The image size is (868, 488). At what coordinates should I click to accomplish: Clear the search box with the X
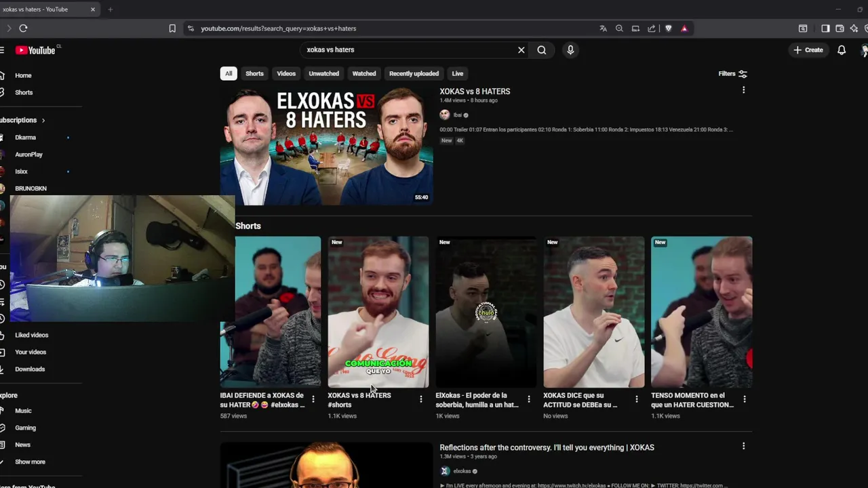(521, 49)
